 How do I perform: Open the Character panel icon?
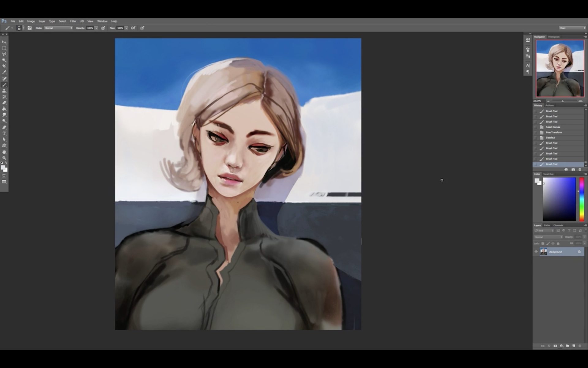(528, 65)
